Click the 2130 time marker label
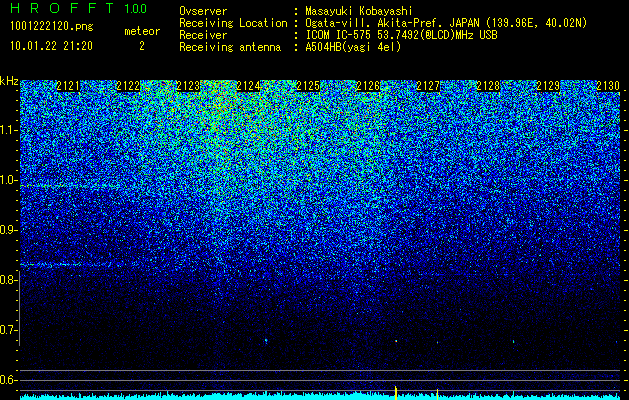 [608, 86]
